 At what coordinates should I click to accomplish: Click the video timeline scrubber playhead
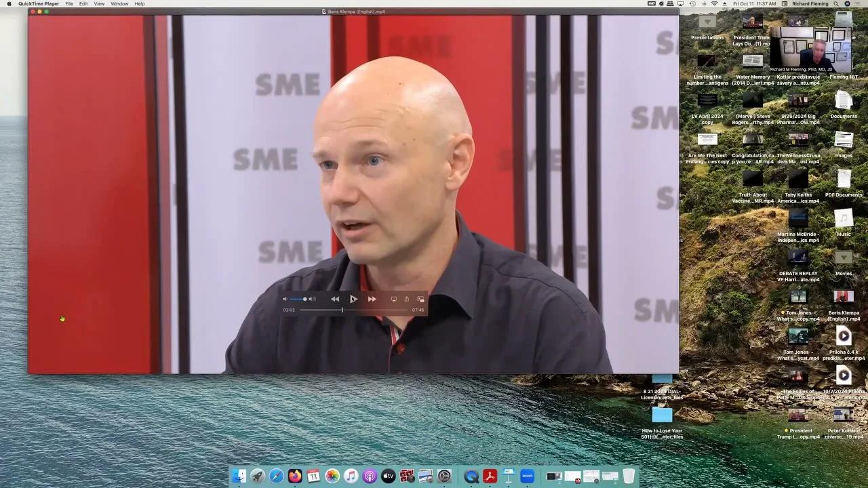pyautogui.click(x=342, y=310)
